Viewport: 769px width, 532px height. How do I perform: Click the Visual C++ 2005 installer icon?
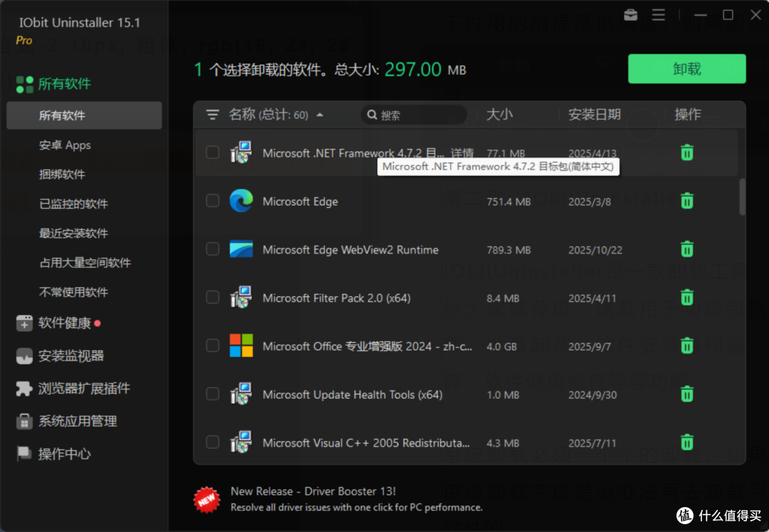tap(241, 442)
